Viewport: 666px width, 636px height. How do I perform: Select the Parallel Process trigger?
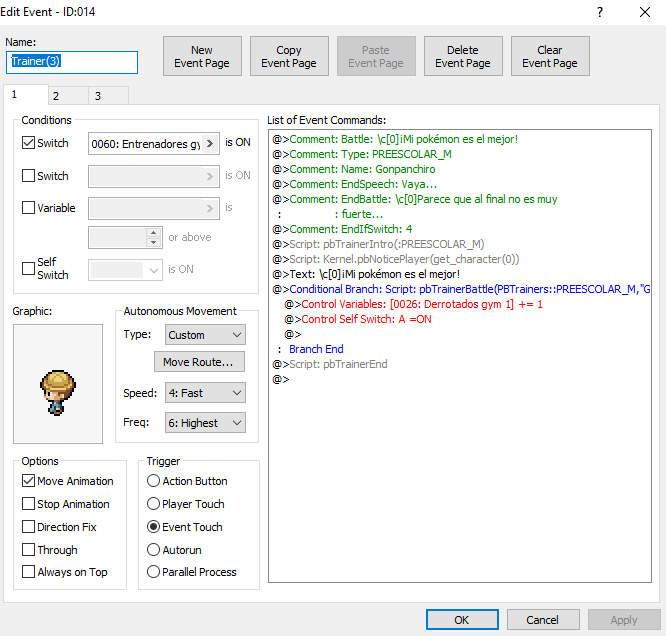coord(154,572)
